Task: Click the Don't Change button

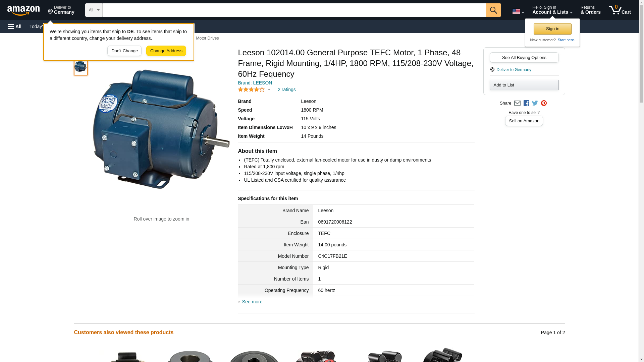Action: pos(124,51)
